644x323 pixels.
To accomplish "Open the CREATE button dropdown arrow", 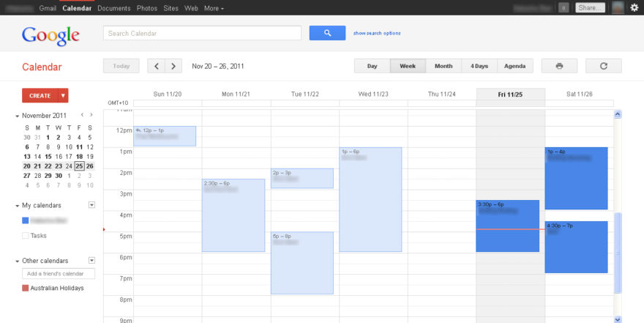I will (x=63, y=95).
